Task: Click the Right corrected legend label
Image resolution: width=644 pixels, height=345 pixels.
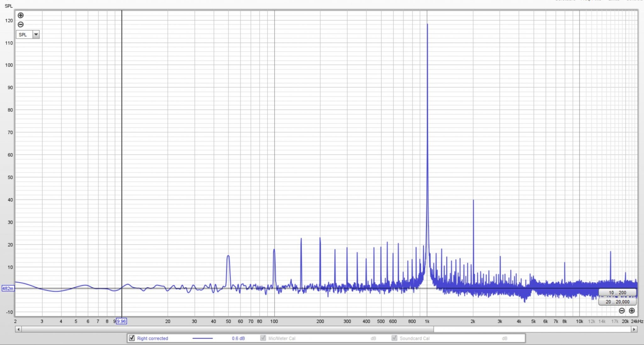Action: click(153, 338)
